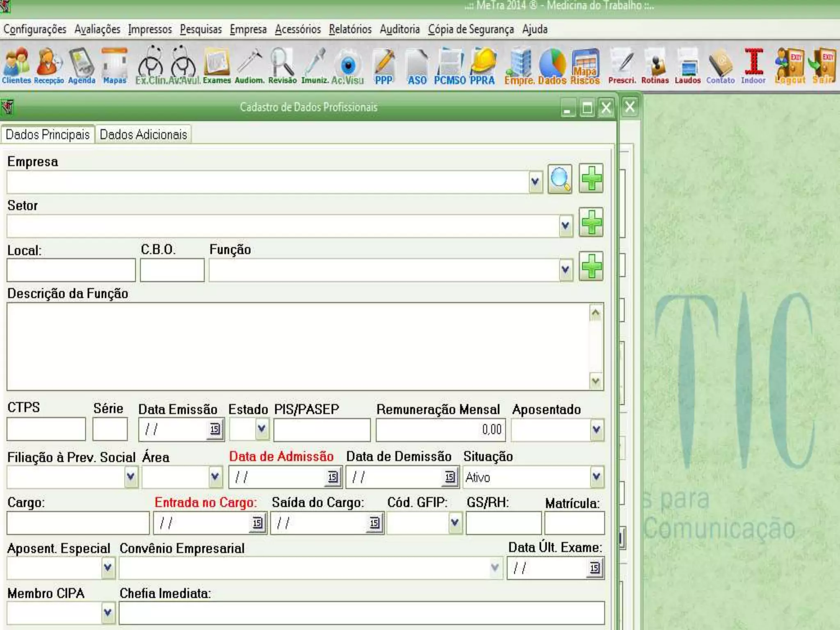Click the Mapa Riscos toolbar icon

click(585, 66)
